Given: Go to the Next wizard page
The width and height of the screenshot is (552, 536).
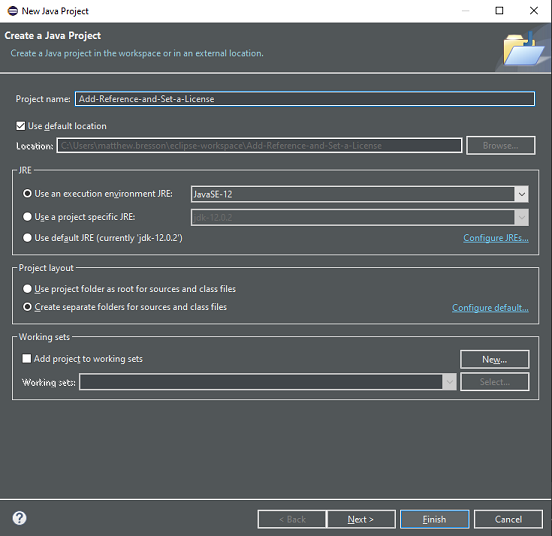Looking at the screenshot, I should point(362,519).
